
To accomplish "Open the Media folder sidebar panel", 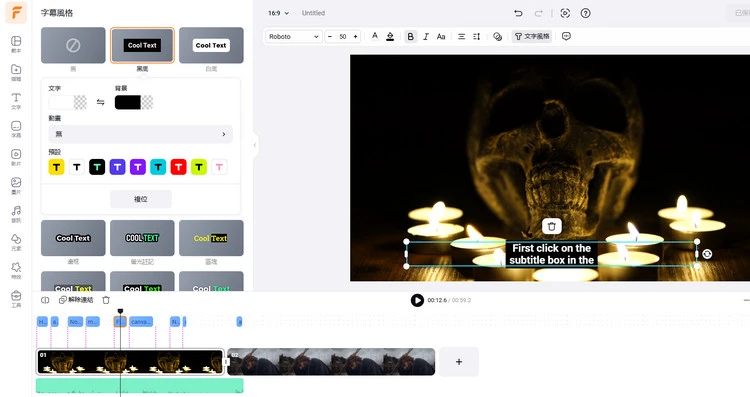I will pos(16,72).
